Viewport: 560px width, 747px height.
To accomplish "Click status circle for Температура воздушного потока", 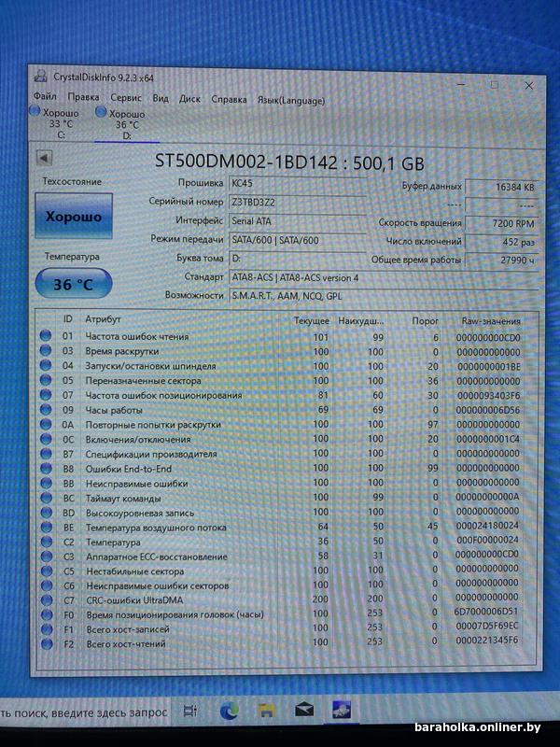I will pos(46,528).
